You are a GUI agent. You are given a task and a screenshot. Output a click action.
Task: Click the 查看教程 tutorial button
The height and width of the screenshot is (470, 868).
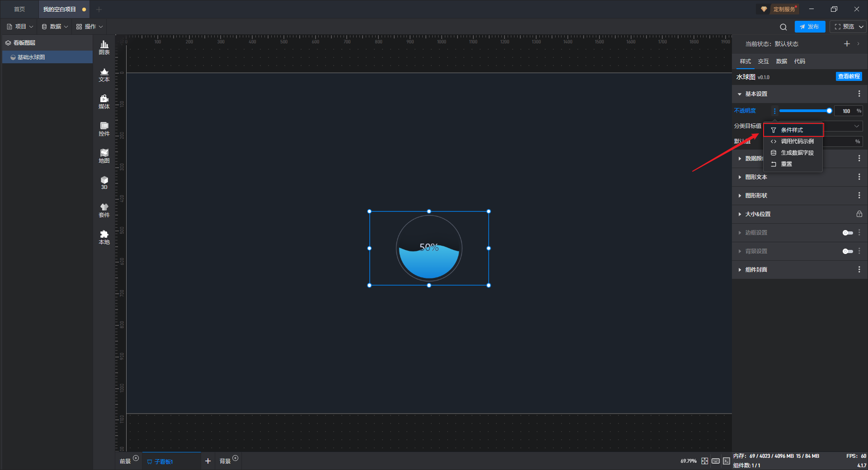coord(849,76)
